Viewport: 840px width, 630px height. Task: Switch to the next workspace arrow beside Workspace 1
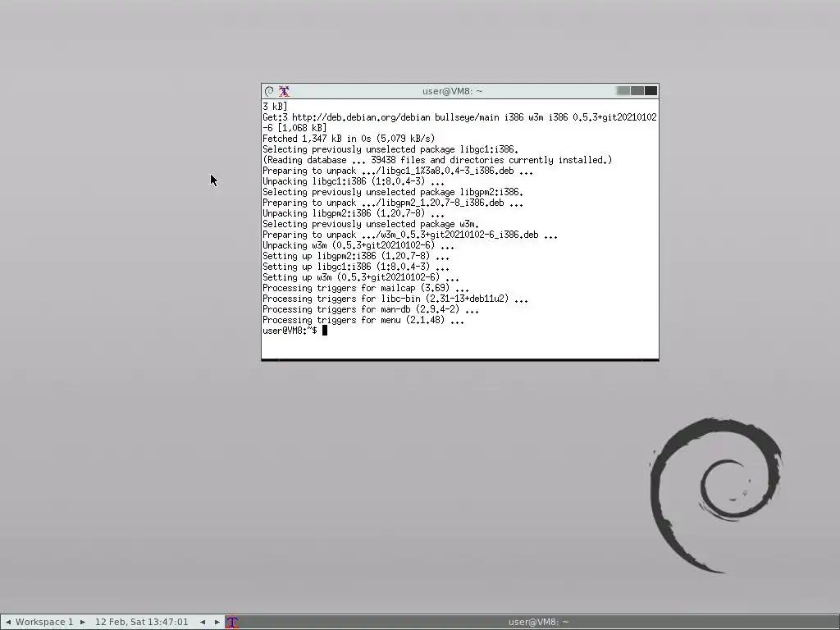coord(83,622)
